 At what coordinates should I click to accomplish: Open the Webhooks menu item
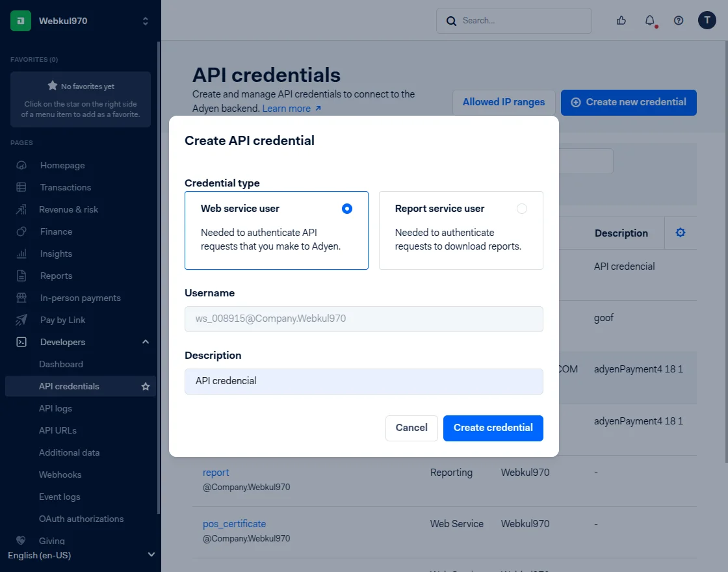click(60, 474)
